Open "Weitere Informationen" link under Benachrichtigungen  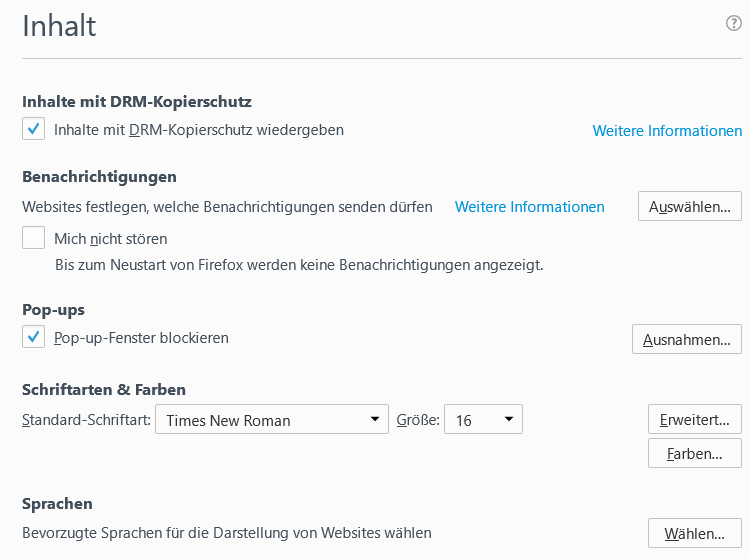529,207
